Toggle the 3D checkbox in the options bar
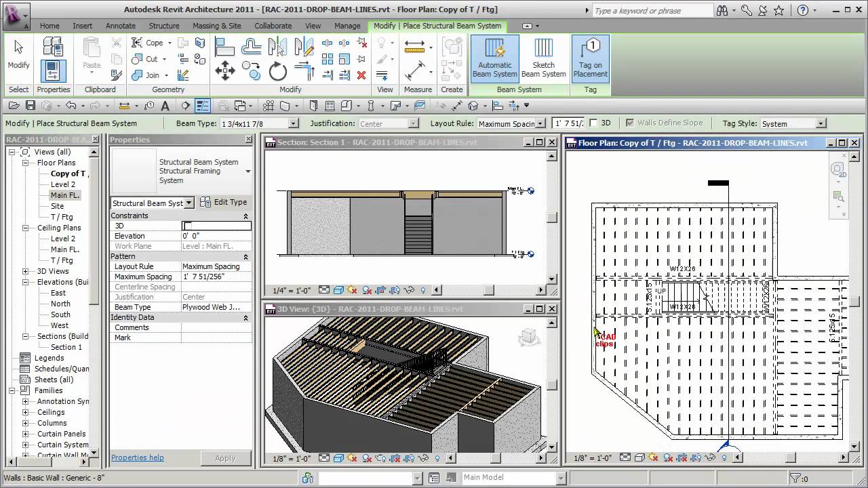Screen dimensions: 868x488 coord(594,123)
